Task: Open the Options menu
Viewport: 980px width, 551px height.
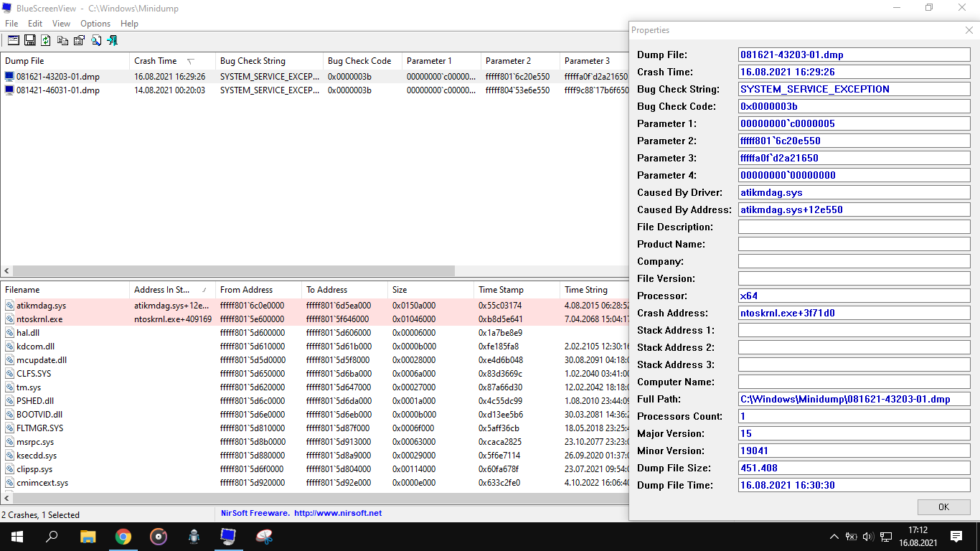Action: pyautogui.click(x=95, y=24)
